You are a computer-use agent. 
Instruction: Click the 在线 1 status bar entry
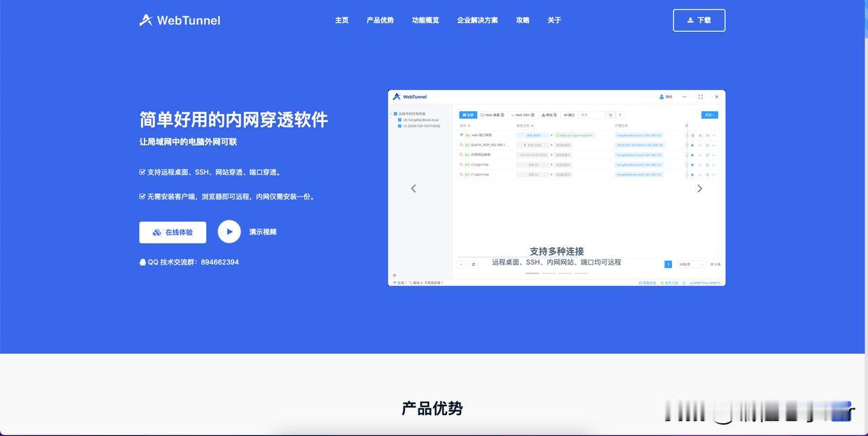pyautogui.click(x=399, y=283)
